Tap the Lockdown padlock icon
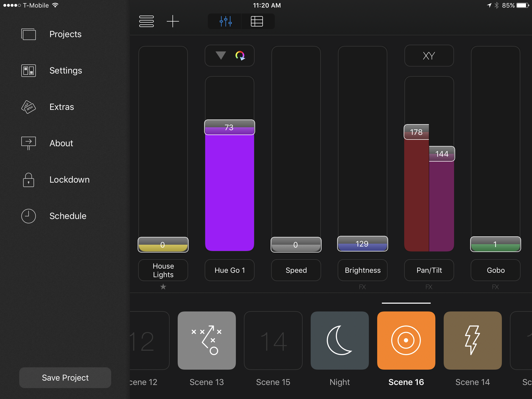Screen dimensions: 532x399 click(x=29, y=180)
